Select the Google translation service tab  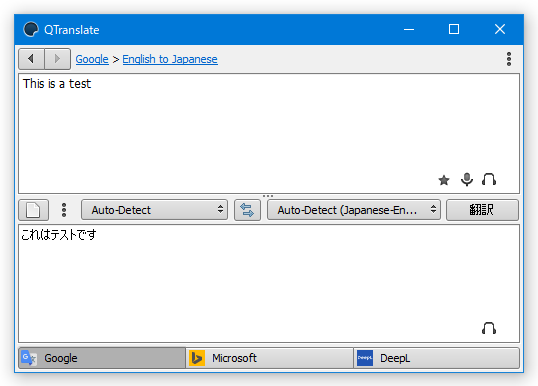click(102, 358)
